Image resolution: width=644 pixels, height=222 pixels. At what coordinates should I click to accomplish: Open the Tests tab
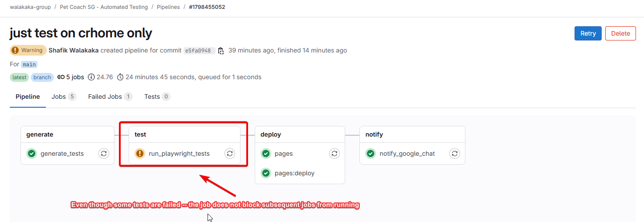click(x=157, y=97)
